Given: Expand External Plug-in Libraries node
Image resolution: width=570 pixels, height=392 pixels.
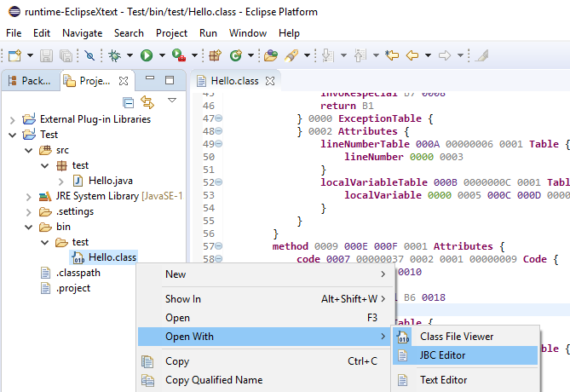Looking at the screenshot, I should coord(13,120).
